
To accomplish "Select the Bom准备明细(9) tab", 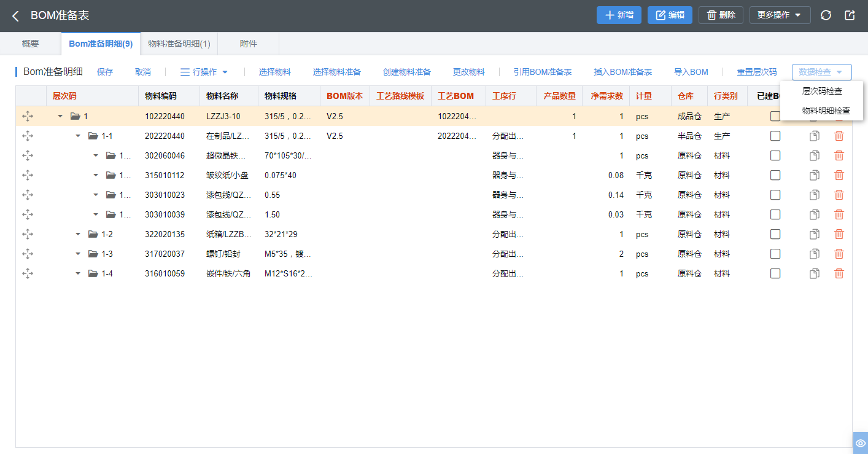I will point(101,44).
